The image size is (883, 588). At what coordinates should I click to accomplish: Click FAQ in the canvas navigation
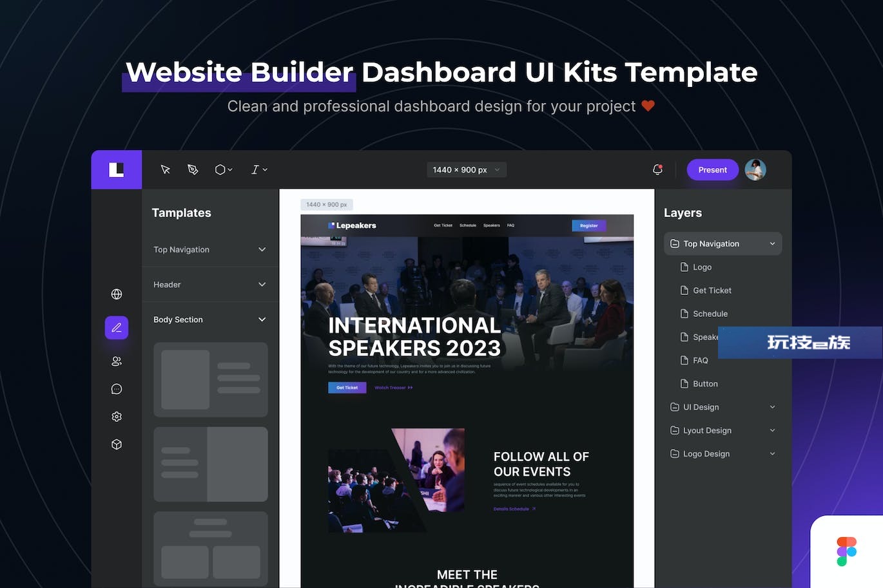pos(510,225)
